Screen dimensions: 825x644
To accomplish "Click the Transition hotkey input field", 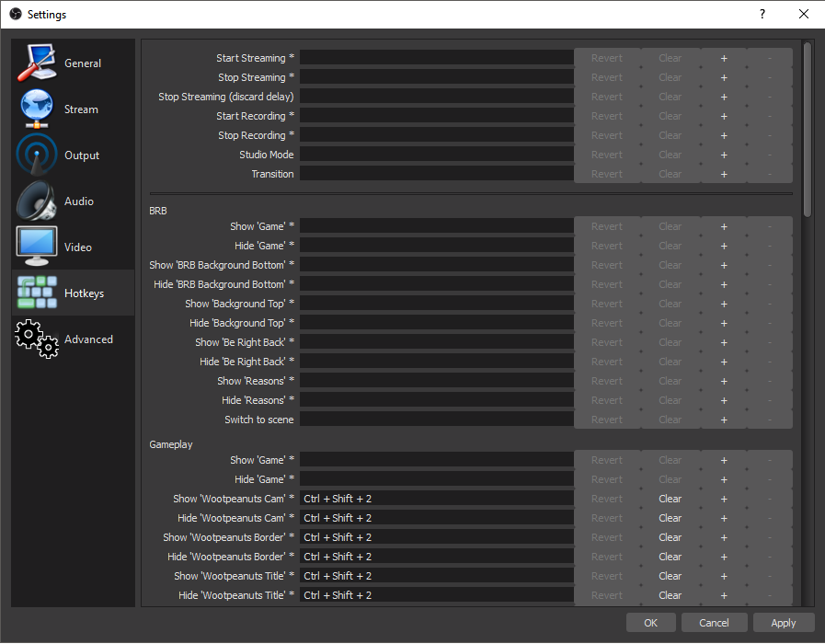I will [x=437, y=174].
